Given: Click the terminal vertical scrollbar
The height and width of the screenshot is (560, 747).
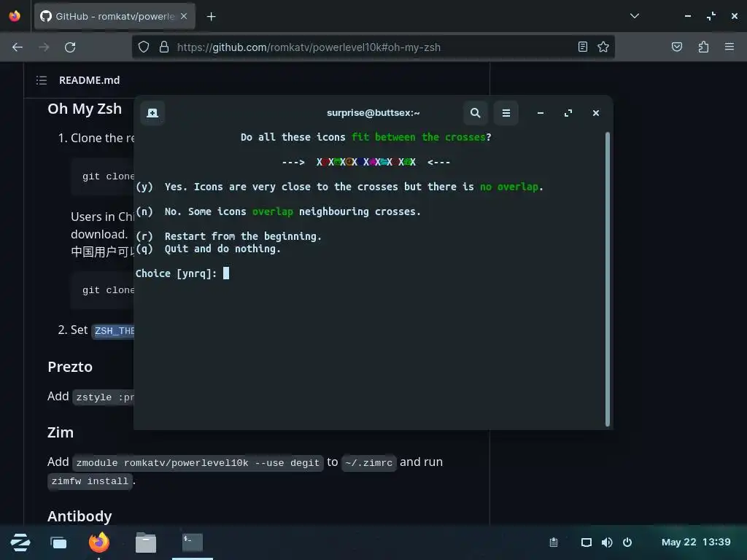Looking at the screenshot, I should coord(608,279).
